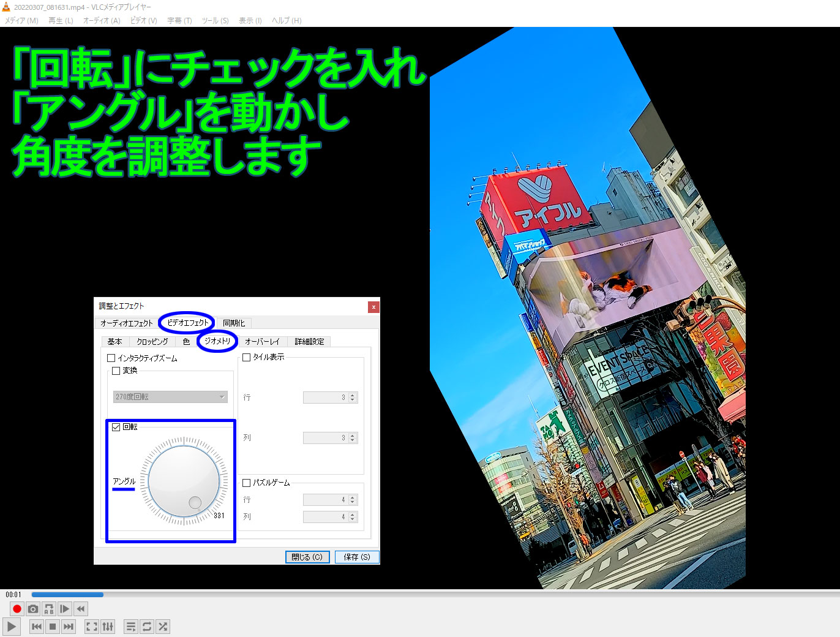Click the rewind double-arrow button
Viewport: 840px width, 637px height.
[x=81, y=609]
